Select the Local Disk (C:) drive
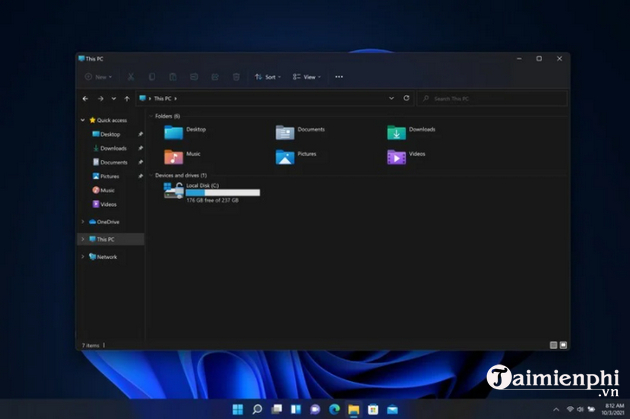The height and width of the screenshot is (419, 630). pyautogui.click(x=212, y=192)
